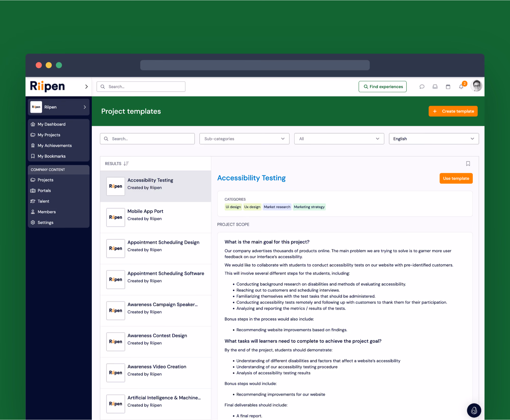This screenshot has width=510, height=420.
Task: Collapse the sidebar with the chevron
Action: coord(86,87)
